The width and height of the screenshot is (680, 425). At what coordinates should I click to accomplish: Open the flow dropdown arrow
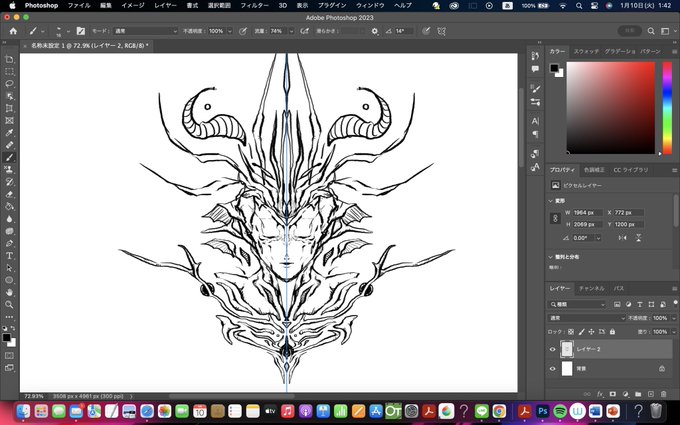[291, 31]
